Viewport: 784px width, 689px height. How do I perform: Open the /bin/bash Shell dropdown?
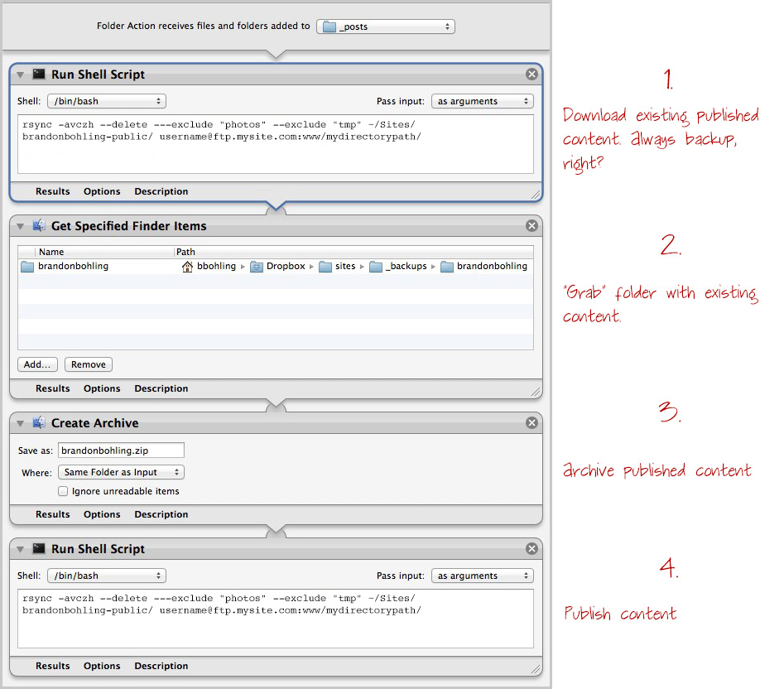[106, 99]
